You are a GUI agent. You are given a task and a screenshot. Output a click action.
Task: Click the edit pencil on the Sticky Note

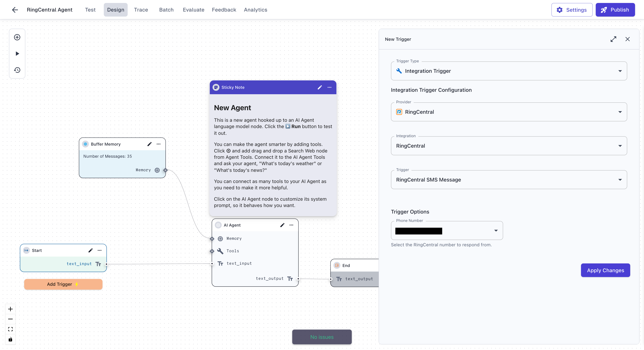320,87
